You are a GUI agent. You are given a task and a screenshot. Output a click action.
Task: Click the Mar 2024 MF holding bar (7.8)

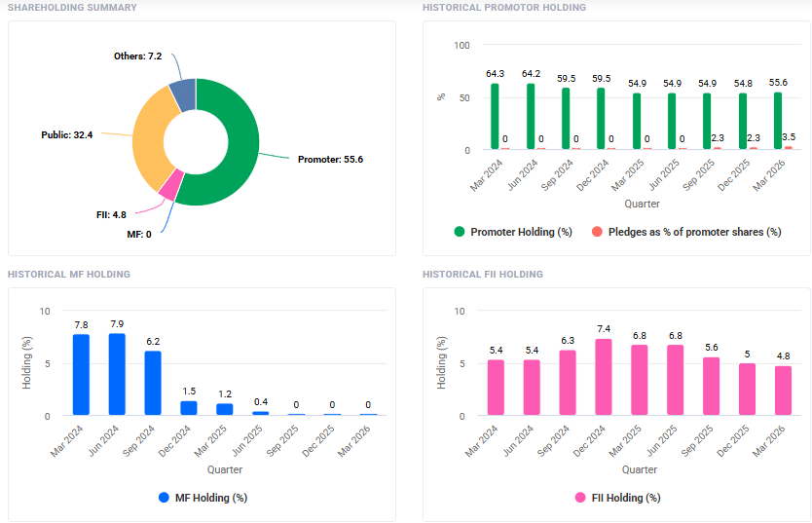click(x=82, y=375)
